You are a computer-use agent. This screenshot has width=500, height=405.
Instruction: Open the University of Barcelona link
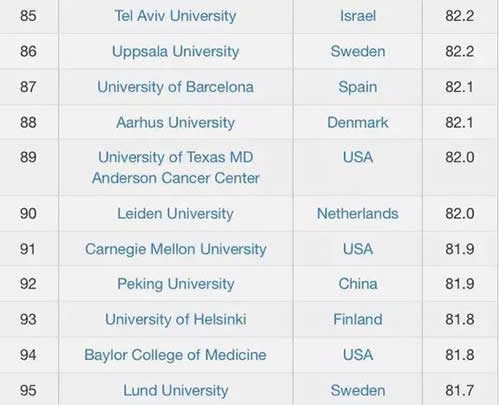(x=175, y=87)
